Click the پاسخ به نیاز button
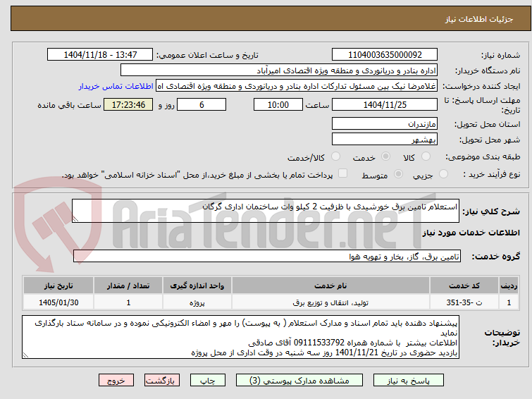 tap(408, 381)
